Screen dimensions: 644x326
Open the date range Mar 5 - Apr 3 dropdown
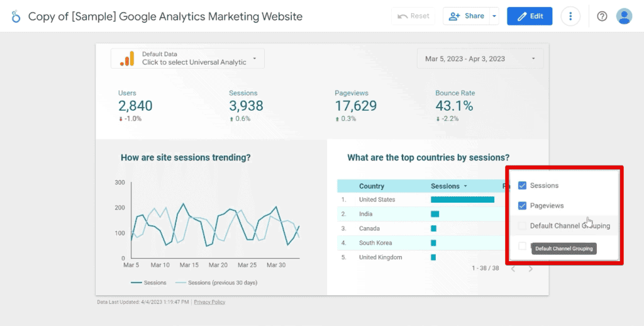[x=480, y=59]
